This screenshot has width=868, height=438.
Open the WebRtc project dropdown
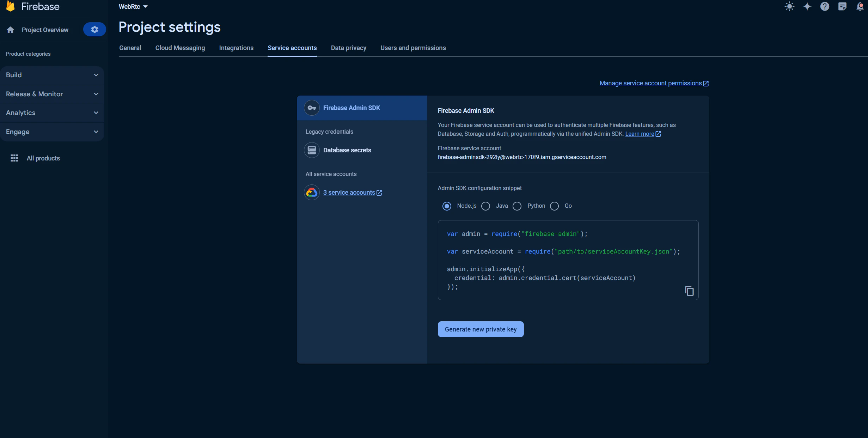(133, 6)
